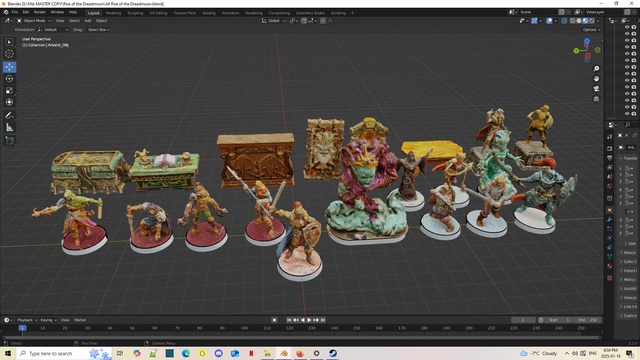The image size is (640, 360).
Task: Click the viewport zoom magnifier gizmo
Action: pos(596,68)
